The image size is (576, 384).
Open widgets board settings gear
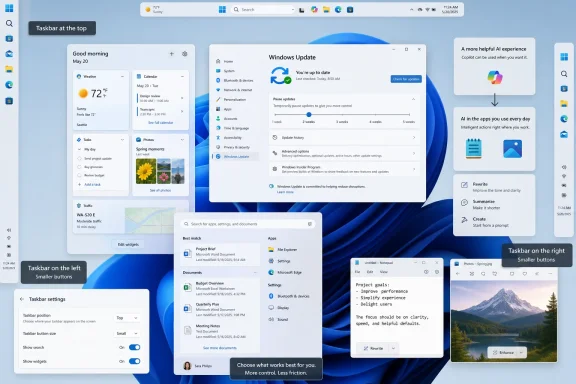point(185,54)
